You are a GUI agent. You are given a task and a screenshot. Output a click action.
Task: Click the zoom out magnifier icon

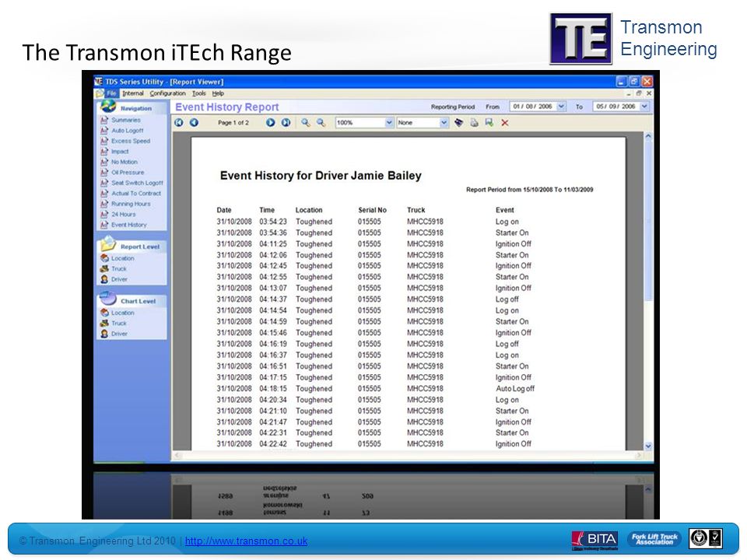pyautogui.click(x=321, y=122)
